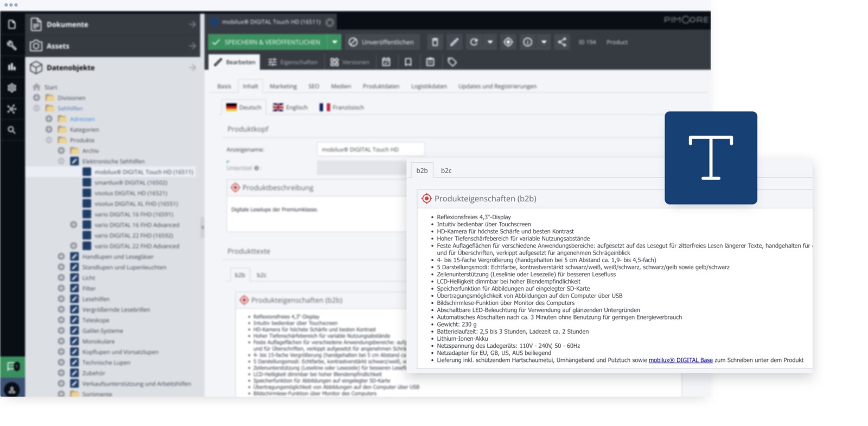
Task: Click the Datenobjekte panel arrow
Action: (192, 67)
